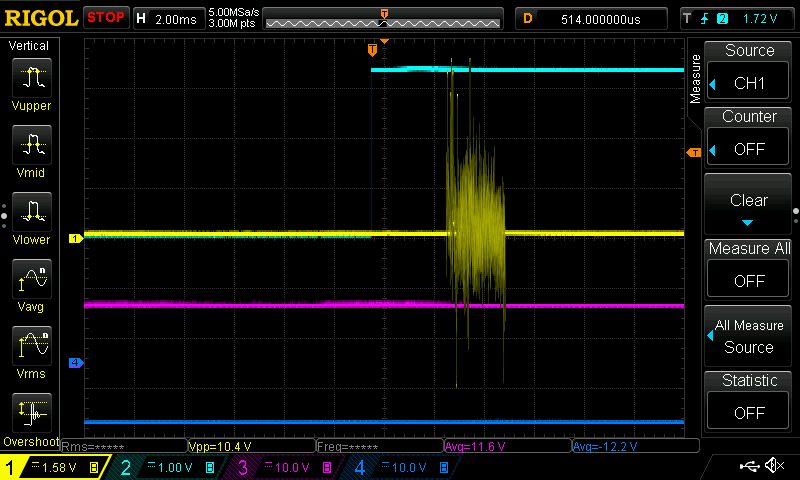The height and width of the screenshot is (480, 800).
Task: Click the bandwidth limit icon for channel 1
Action: 94,467
